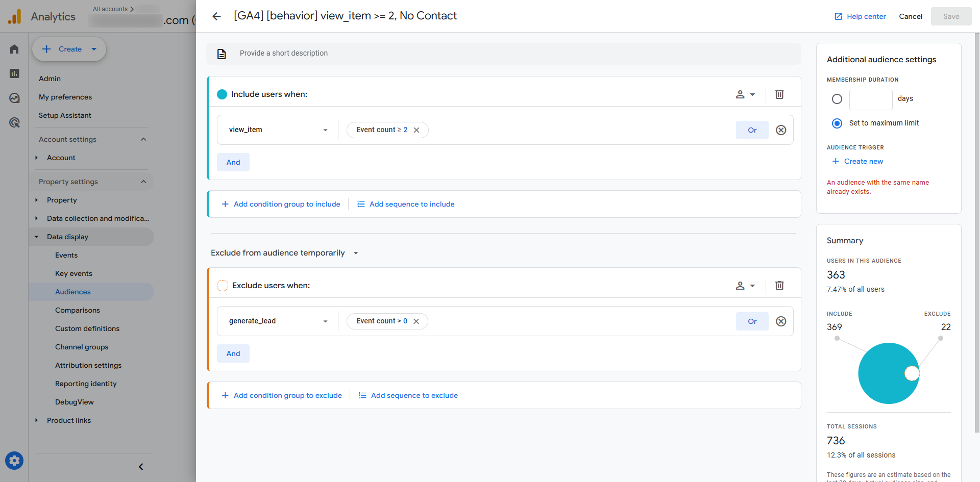Open Reports icon in left rail
Image resolution: width=980 pixels, height=482 pixels.
tap(14, 73)
